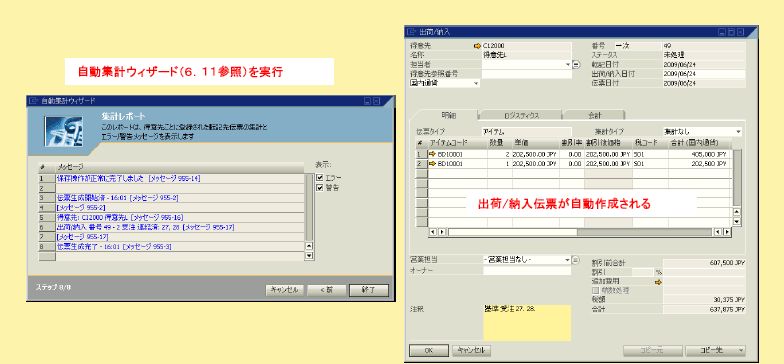784x364 pixels.
Task: Select message row 6 出荷/納入 番号 49
Action: (180, 227)
